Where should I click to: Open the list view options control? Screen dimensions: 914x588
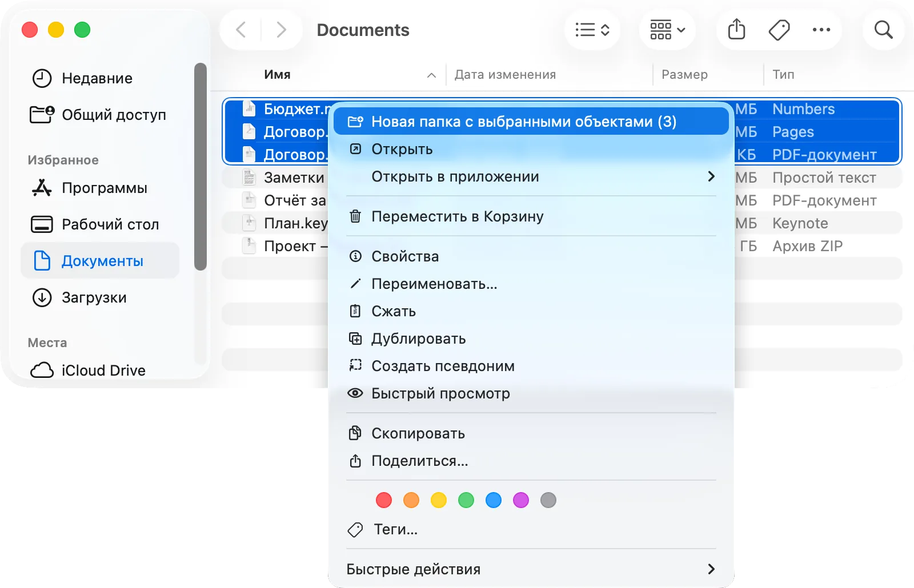[x=592, y=30]
